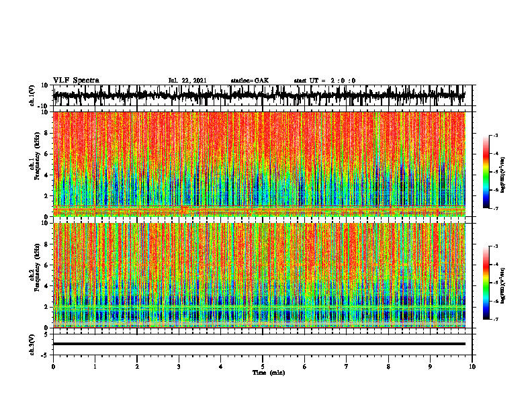Click the 10 tick on ch.1(V) waveform axis
Screen dimensions: 532x411
45,86
